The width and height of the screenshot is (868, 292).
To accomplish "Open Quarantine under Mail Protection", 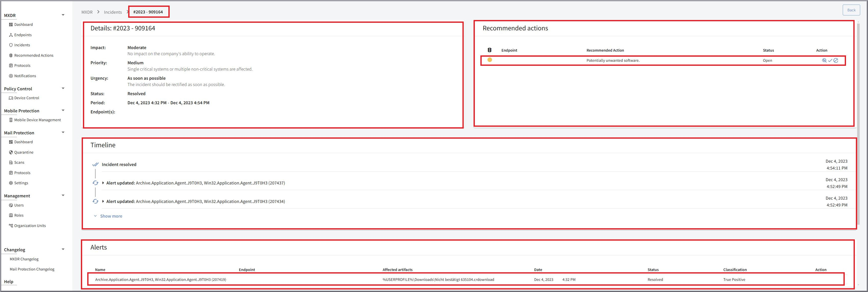I will pyautogui.click(x=24, y=152).
